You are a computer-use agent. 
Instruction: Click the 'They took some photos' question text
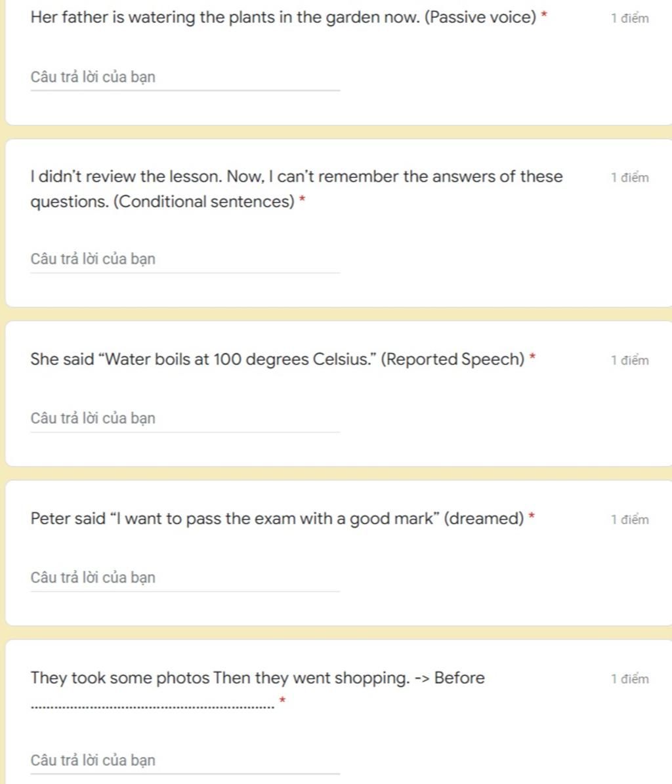(x=257, y=678)
